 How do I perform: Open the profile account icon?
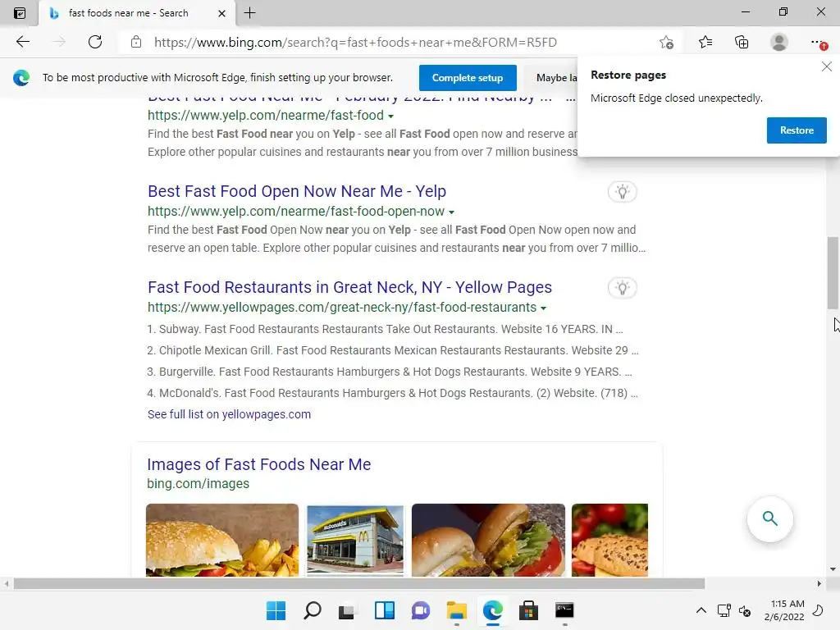[779, 42]
